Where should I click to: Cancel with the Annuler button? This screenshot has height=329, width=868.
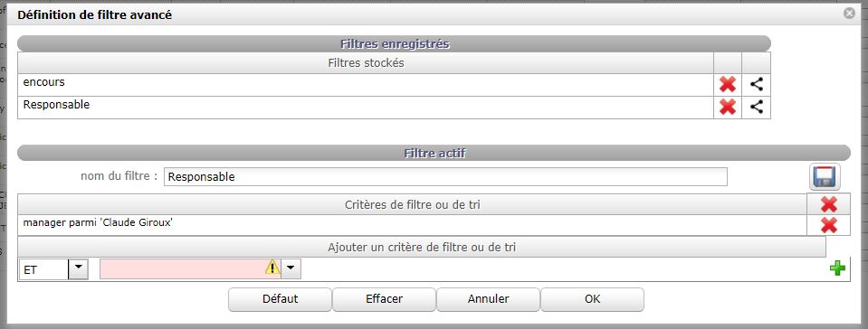488,299
